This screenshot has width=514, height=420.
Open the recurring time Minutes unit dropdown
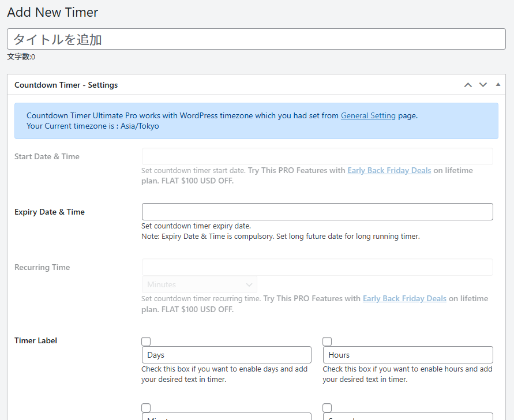pyautogui.click(x=199, y=284)
